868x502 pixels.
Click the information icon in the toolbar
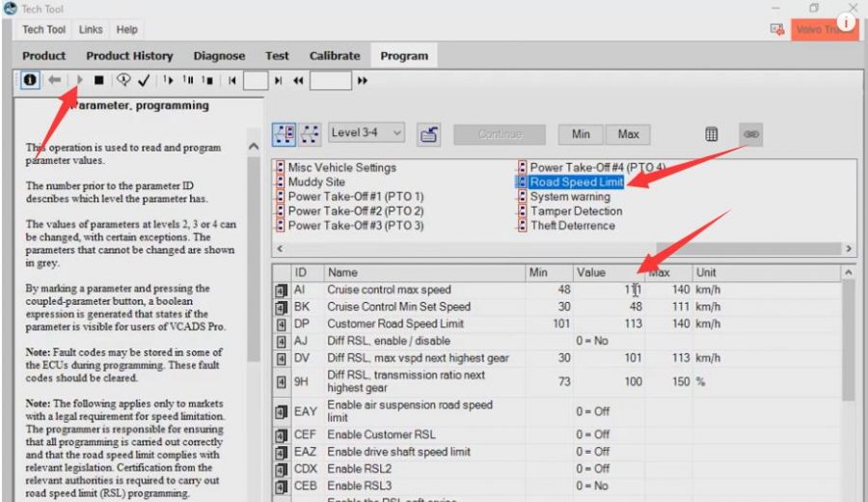30,80
